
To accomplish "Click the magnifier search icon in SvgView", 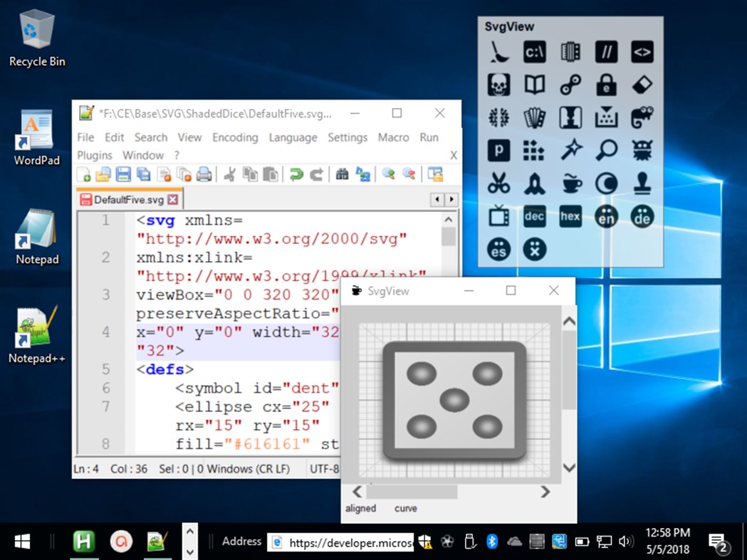I will 605,150.
